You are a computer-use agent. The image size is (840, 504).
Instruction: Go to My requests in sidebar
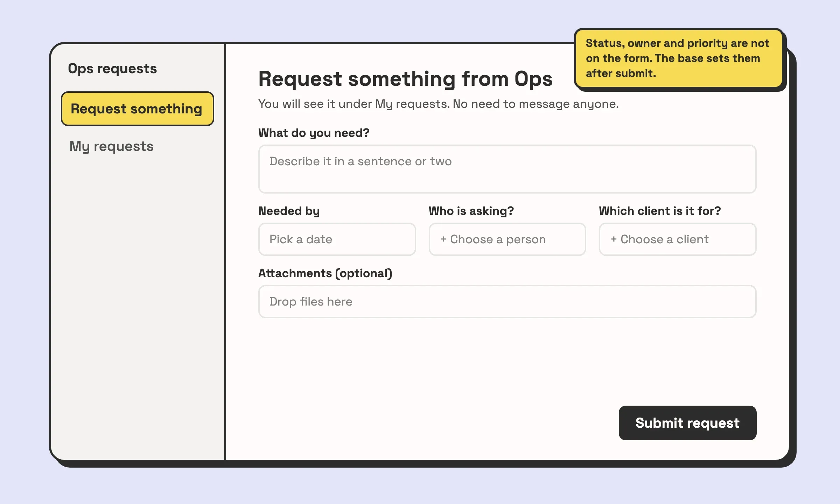111,146
